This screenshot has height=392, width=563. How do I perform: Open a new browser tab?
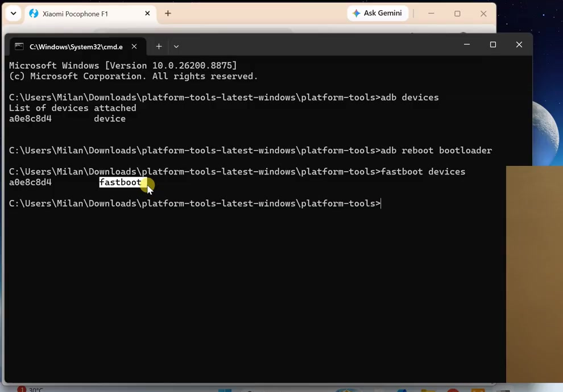[168, 14]
